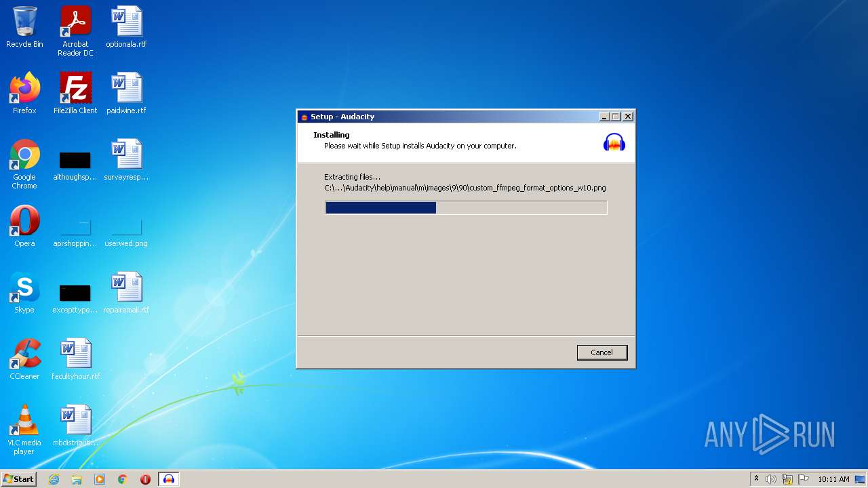Open Skype desktop shortcut
Viewport: 868px width, 488px height.
click(24, 293)
